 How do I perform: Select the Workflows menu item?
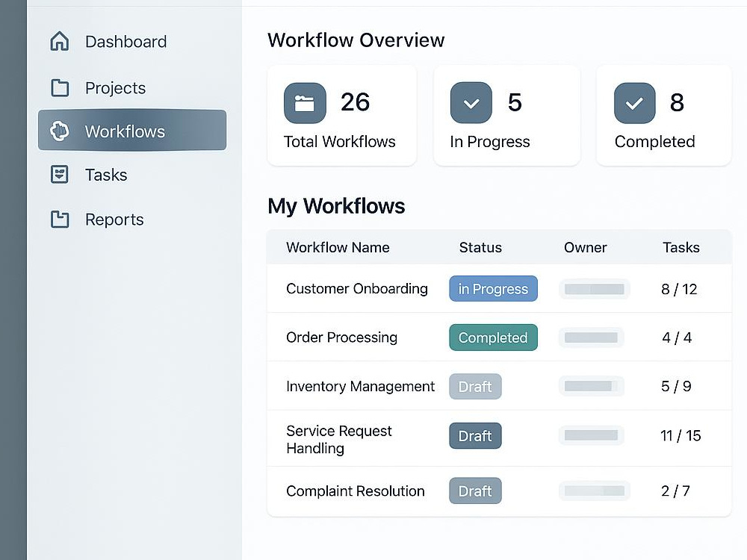pos(132,130)
